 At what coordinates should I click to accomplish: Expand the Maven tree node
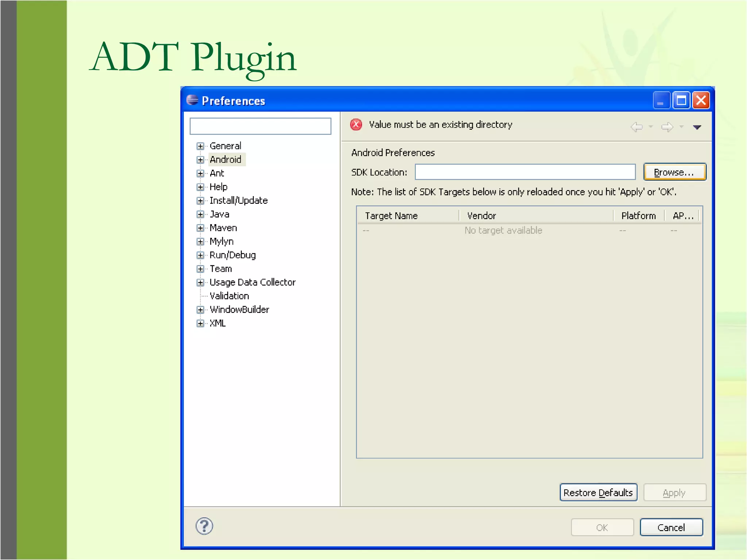coord(200,228)
